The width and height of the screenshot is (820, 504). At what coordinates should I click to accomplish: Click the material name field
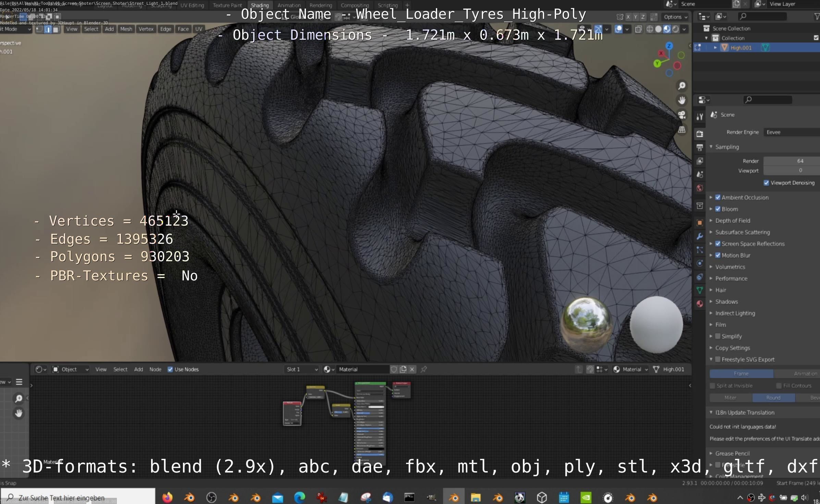(363, 369)
